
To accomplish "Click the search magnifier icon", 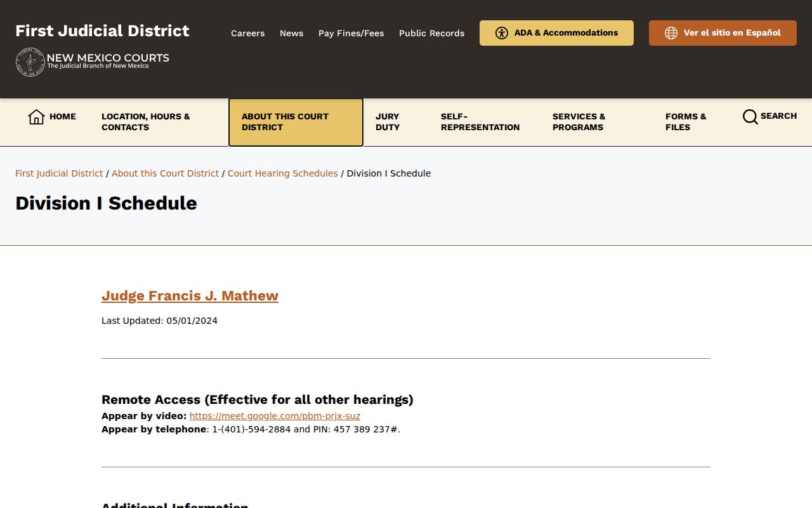I will coord(750,117).
